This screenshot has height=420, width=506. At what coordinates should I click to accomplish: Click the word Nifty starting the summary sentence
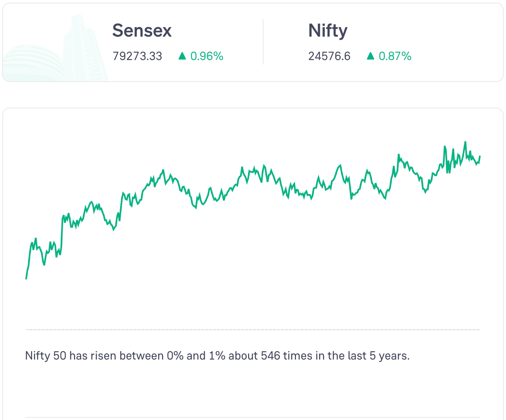coord(37,356)
